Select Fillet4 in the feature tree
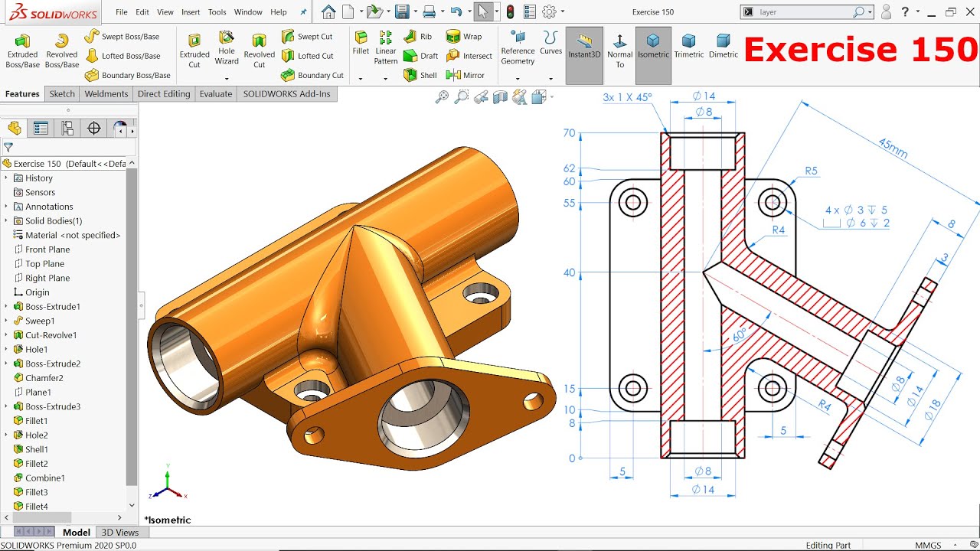This screenshot has width=980, height=551. pos(30,506)
